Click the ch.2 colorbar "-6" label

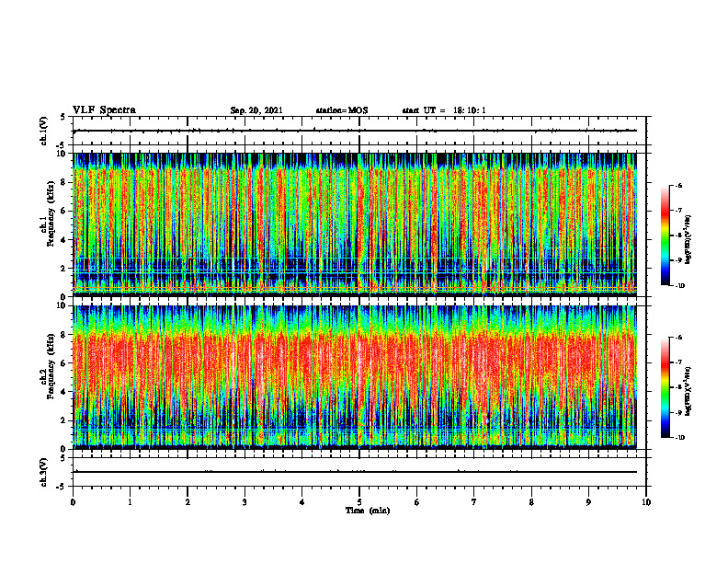(678, 338)
